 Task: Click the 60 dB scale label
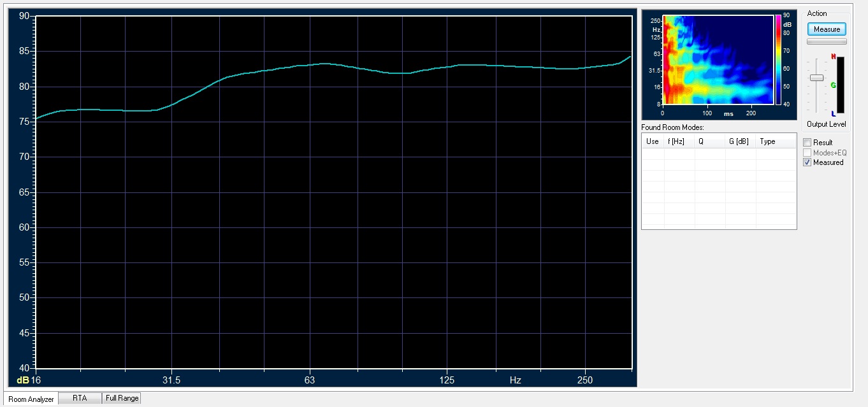click(24, 227)
